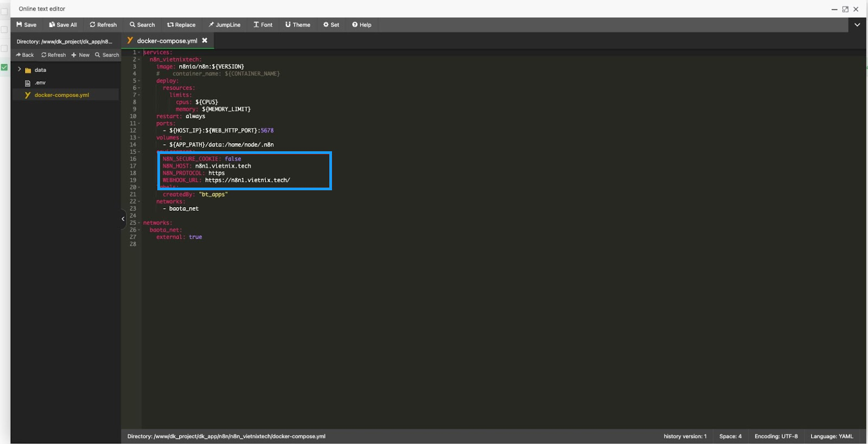The height and width of the screenshot is (444, 868).
Task: Click line number 24 in the gutter
Action: pos(133,216)
